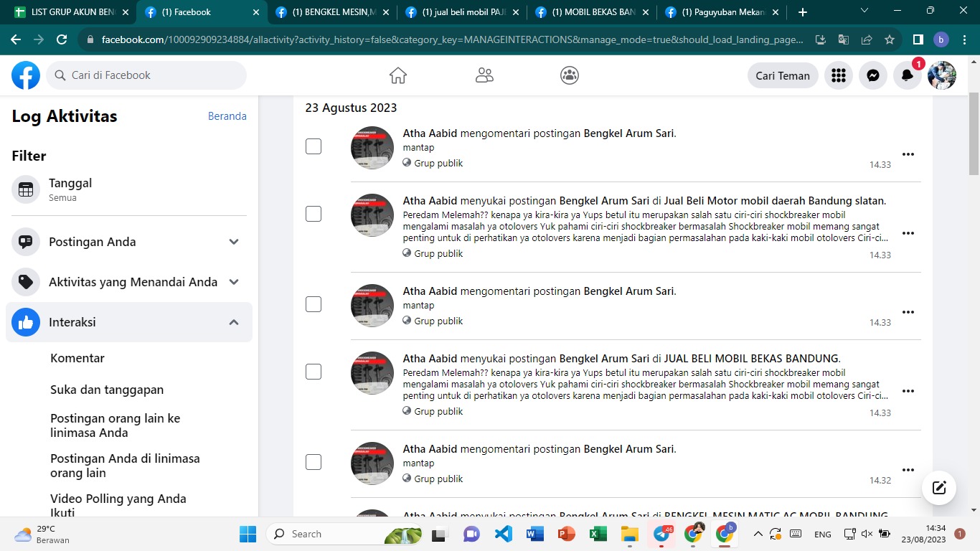Open options for the 14.32 mantap comment
Viewport: 980px width, 551px height.
[908, 470]
